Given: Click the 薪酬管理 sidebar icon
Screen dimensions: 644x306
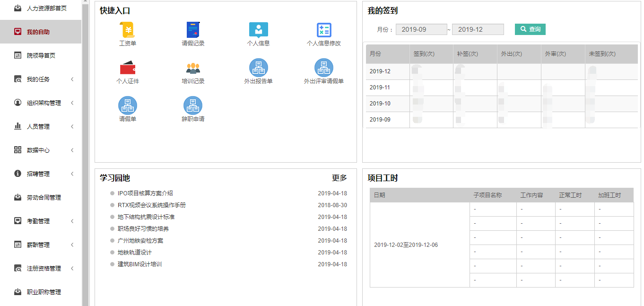Looking at the screenshot, I should coord(18,245).
